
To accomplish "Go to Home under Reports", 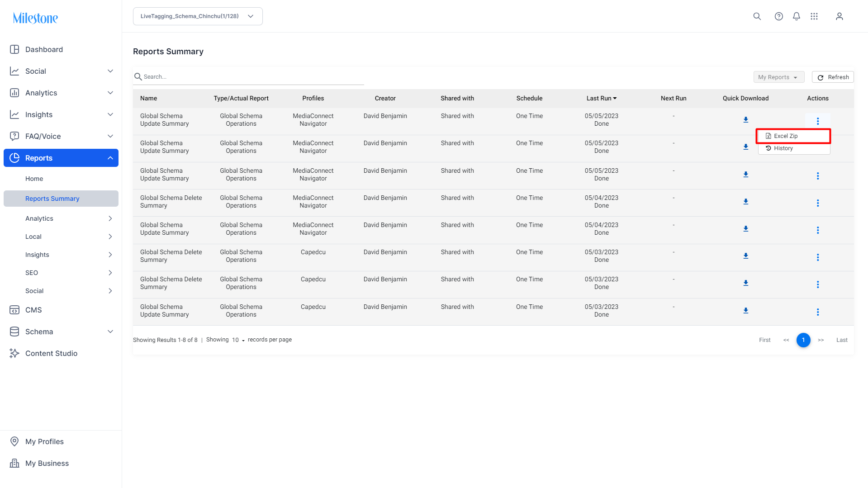I will [x=34, y=179].
